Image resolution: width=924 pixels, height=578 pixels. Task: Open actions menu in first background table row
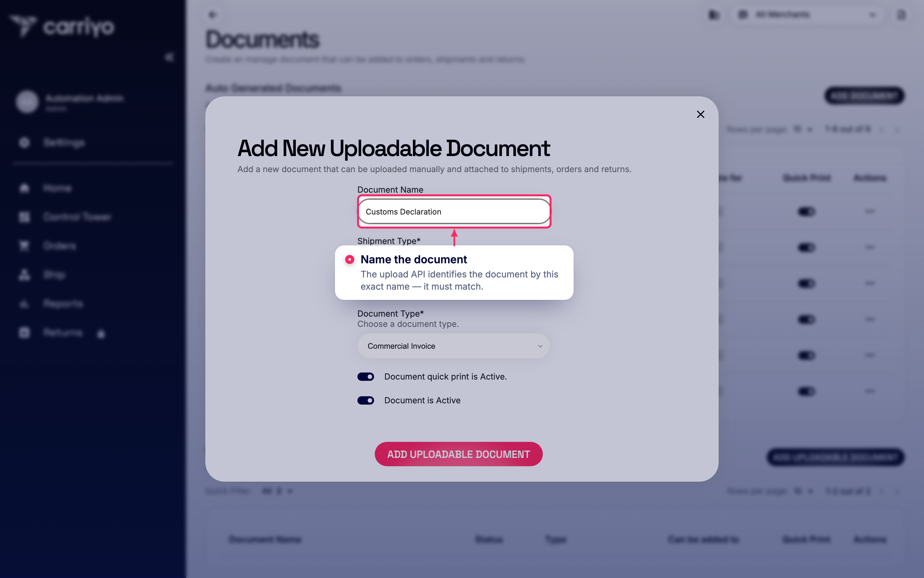pyautogui.click(x=870, y=211)
